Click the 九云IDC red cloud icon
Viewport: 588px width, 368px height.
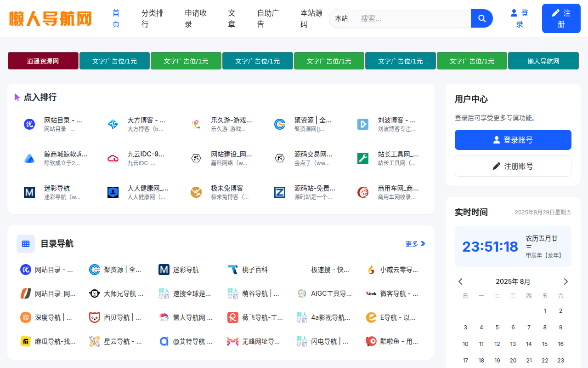pos(113,158)
